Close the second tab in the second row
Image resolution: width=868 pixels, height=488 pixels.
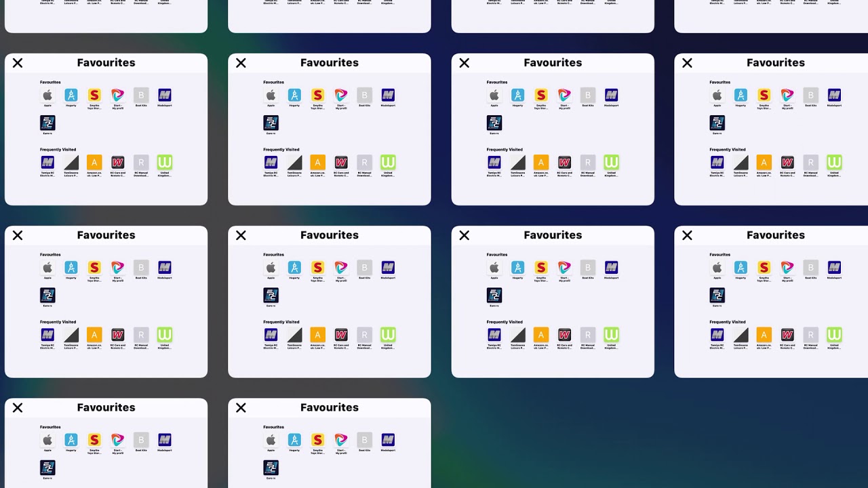pos(241,63)
